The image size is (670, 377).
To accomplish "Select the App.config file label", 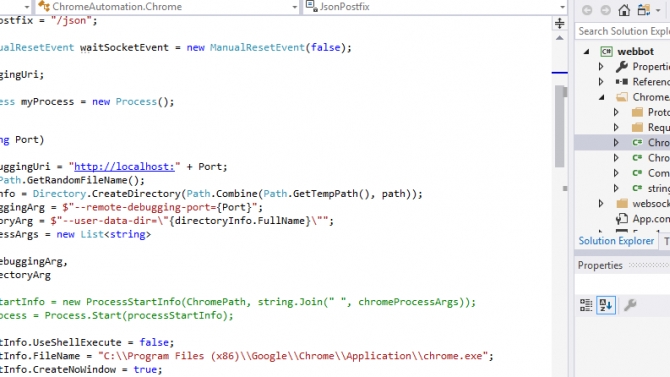I will click(651, 219).
